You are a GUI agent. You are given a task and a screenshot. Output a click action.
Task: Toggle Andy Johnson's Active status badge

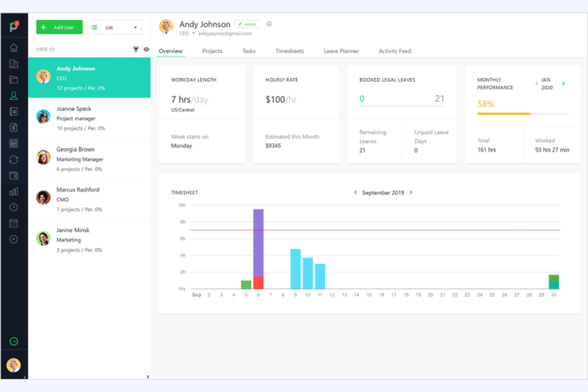(x=247, y=24)
